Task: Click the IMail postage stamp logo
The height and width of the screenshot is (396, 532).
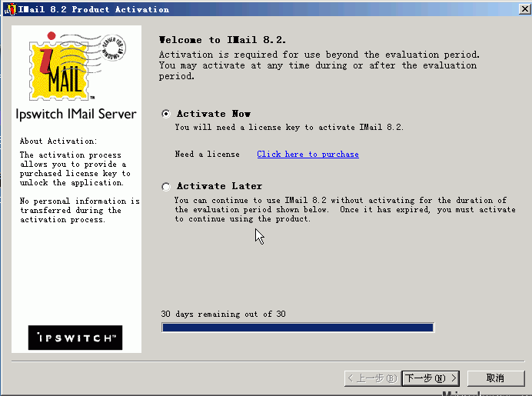Action: click(x=74, y=66)
